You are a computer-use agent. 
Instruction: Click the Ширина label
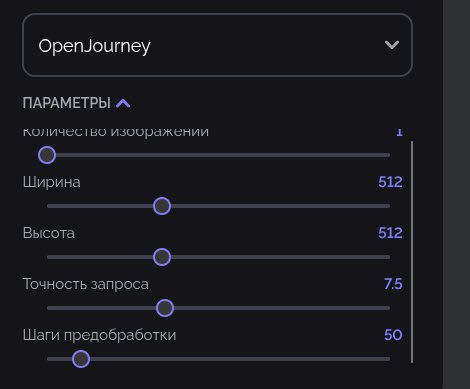coord(52,182)
